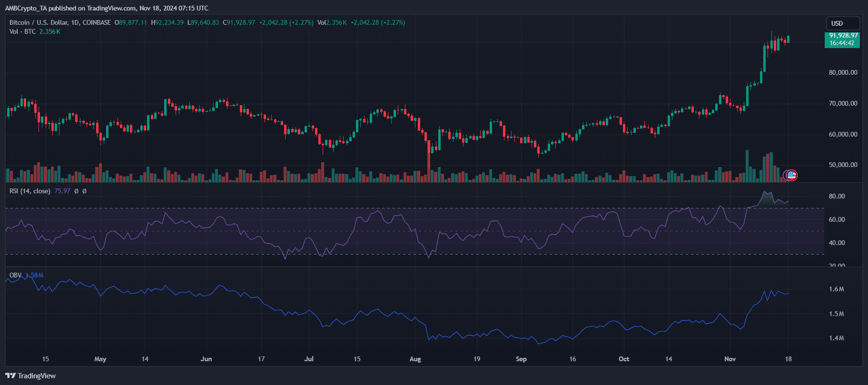Image resolution: width=868 pixels, height=385 pixels.
Task: Click the Vol value 2.356K in legend
Action: click(49, 31)
